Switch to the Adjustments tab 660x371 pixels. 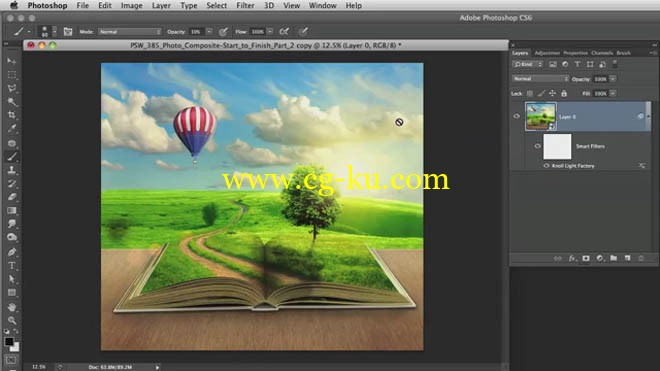[x=547, y=53]
